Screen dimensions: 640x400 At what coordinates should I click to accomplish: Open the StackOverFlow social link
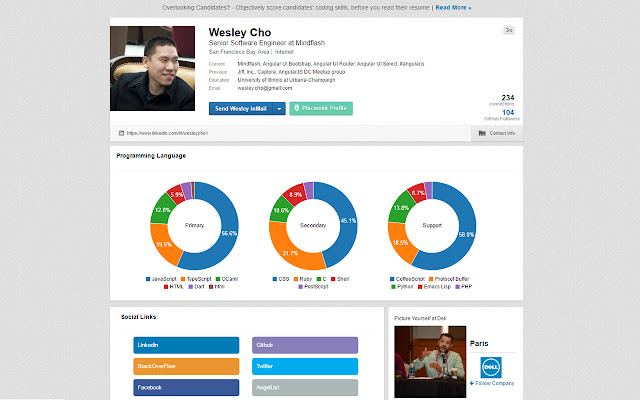click(x=185, y=366)
